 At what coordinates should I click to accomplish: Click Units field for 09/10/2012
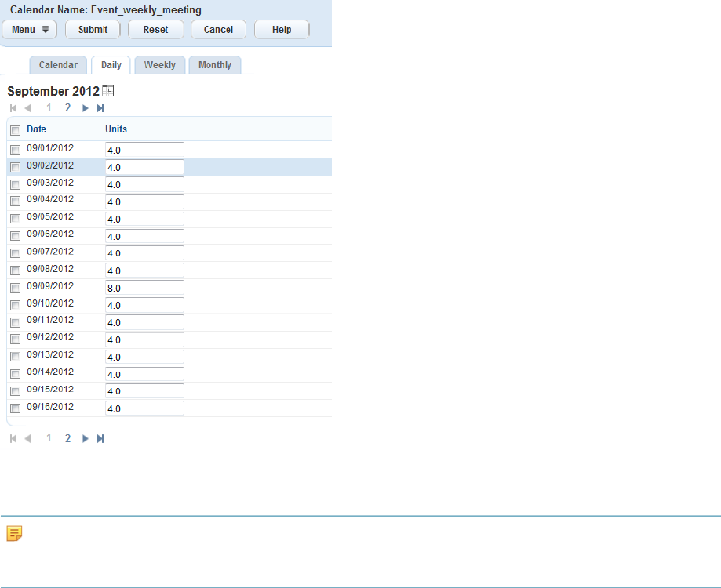[144, 305]
